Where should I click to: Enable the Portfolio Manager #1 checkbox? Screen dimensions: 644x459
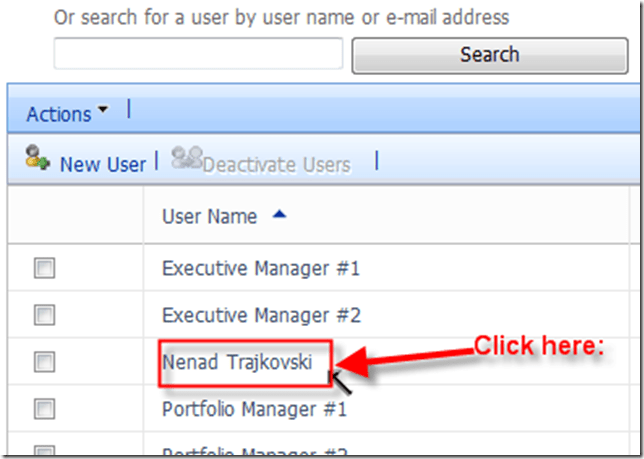(45, 408)
